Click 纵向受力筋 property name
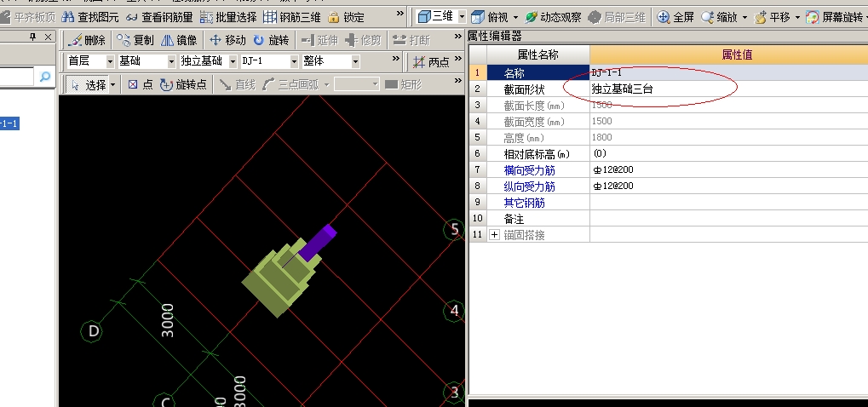Screen dimensions: 868x407 (x=529, y=186)
